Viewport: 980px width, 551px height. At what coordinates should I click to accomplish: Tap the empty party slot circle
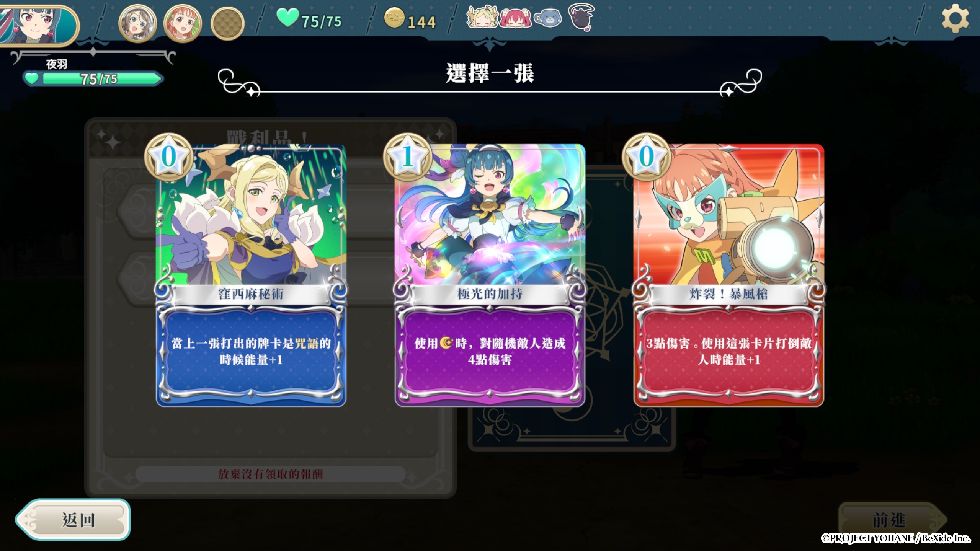228,24
